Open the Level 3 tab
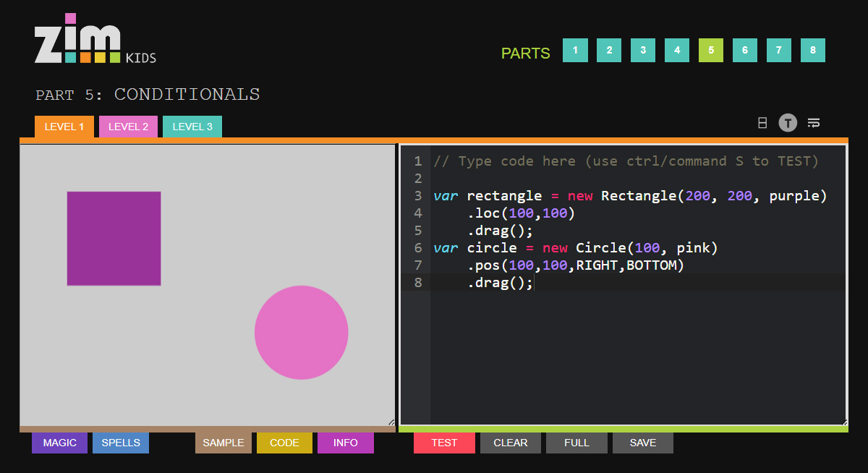 click(x=192, y=127)
